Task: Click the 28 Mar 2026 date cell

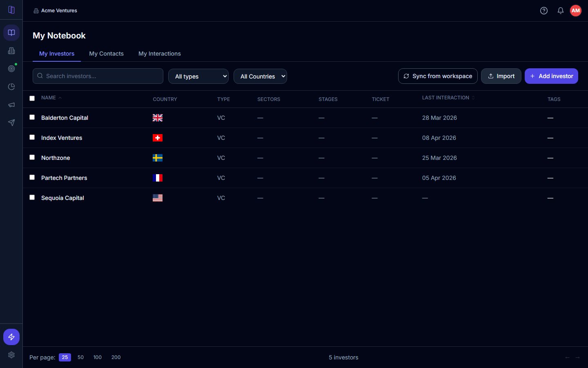Action: point(439,118)
